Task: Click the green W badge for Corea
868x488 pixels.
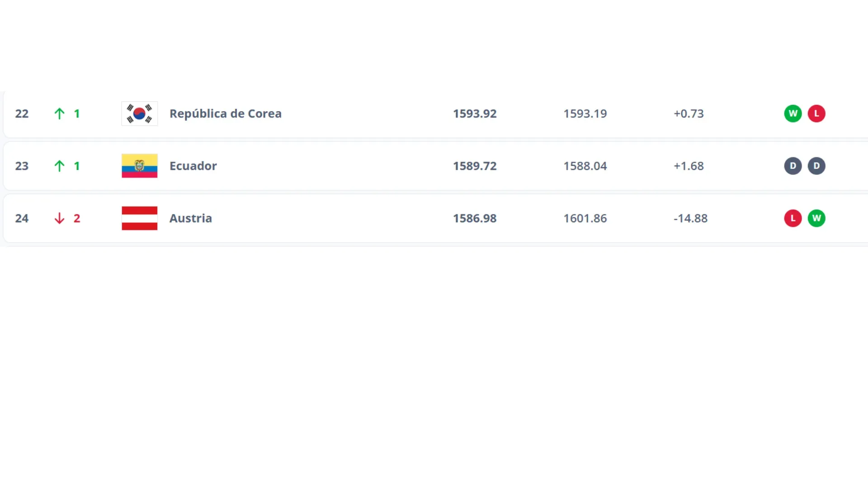Action: [793, 113]
